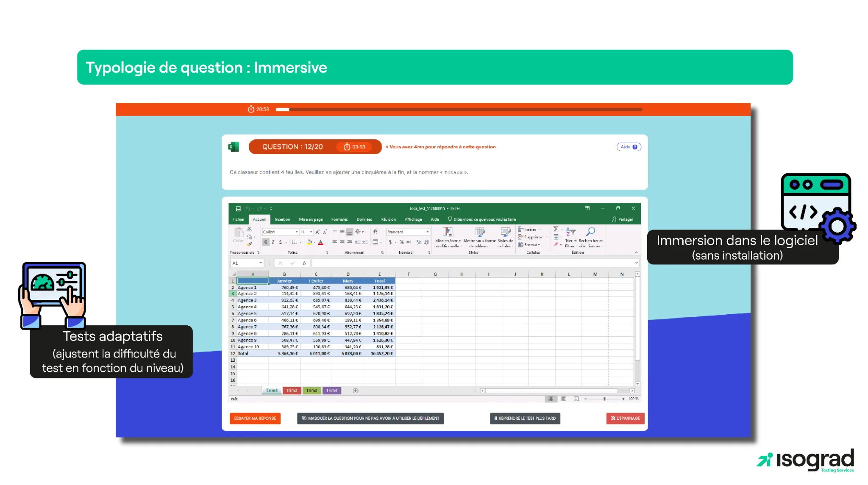Click the align right icon
Screen dimensions: 868x485
tap(349, 242)
